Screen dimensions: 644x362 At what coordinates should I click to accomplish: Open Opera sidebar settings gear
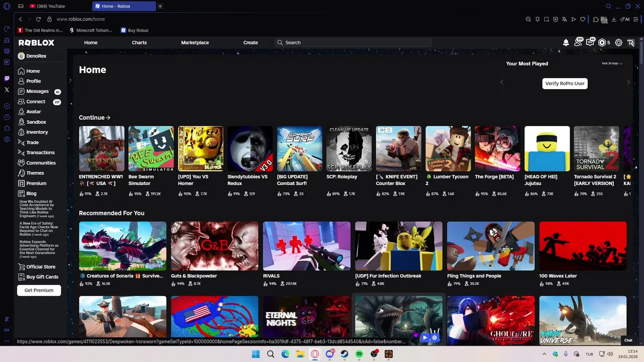coord(7,139)
